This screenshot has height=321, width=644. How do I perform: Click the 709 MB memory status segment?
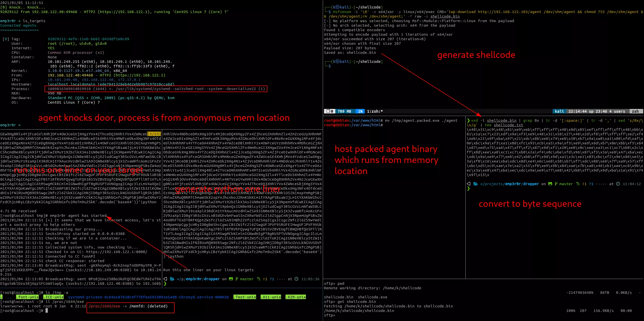click(344, 111)
